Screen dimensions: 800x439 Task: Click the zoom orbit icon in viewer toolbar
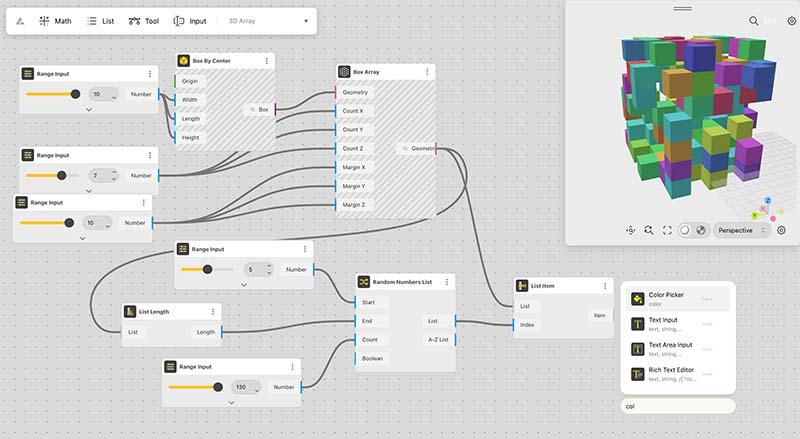[648, 230]
